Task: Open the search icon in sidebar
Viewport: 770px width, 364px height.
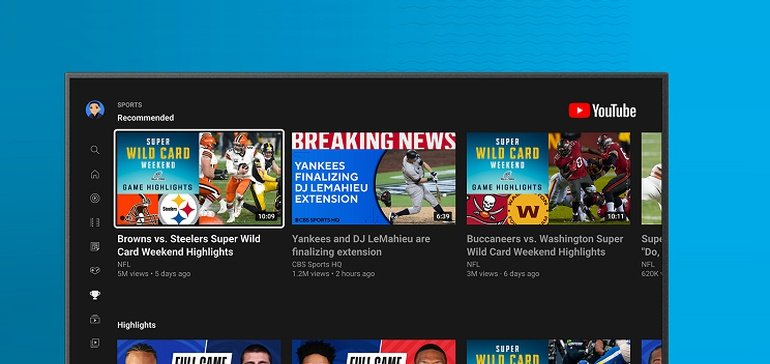Action: tap(95, 150)
